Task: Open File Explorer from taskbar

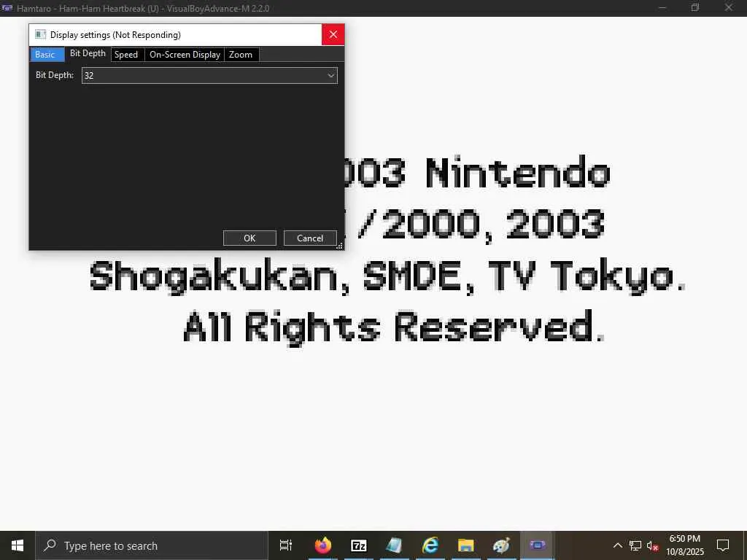Action: [x=466, y=545]
